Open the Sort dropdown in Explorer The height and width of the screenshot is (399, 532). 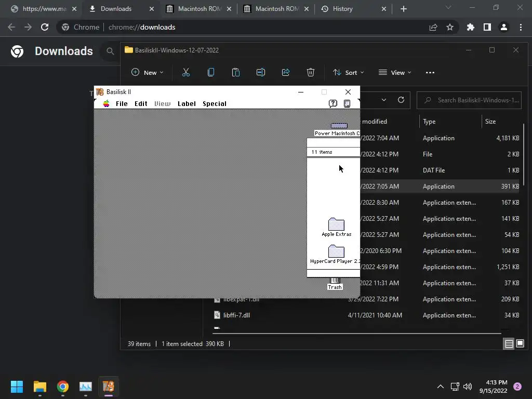[x=348, y=72]
